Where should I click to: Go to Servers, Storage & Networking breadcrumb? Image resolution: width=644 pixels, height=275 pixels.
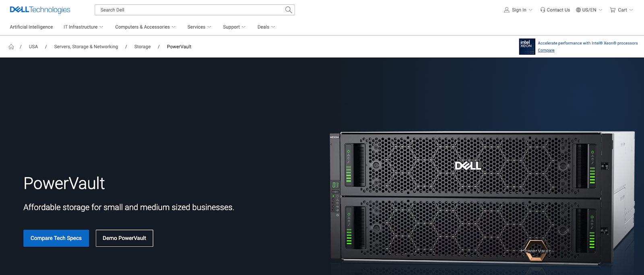click(x=86, y=47)
